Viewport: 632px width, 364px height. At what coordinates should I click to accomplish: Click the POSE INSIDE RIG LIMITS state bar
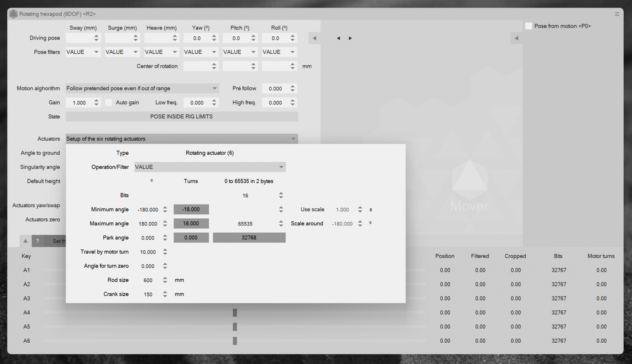click(x=182, y=116)
